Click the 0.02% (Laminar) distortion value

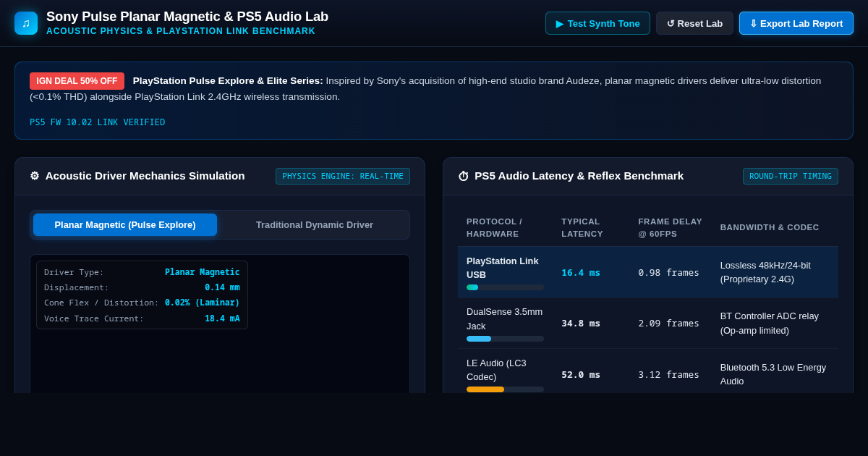(202, 303)
